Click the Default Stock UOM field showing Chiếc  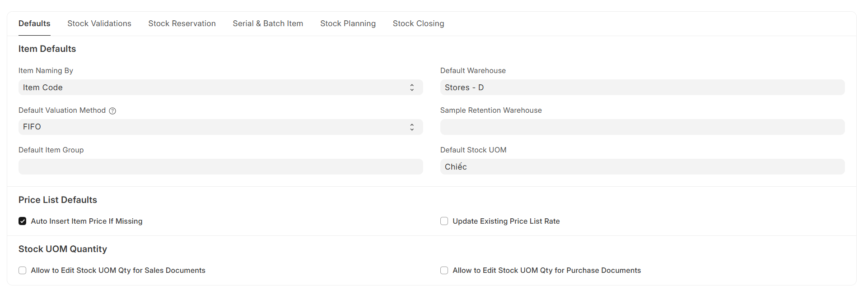click(642, 166)
